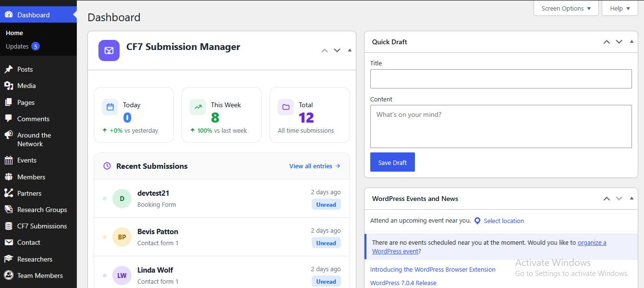
Task: Click the Unread badge for Linda Wolf
Action: [x=326, y=281]
